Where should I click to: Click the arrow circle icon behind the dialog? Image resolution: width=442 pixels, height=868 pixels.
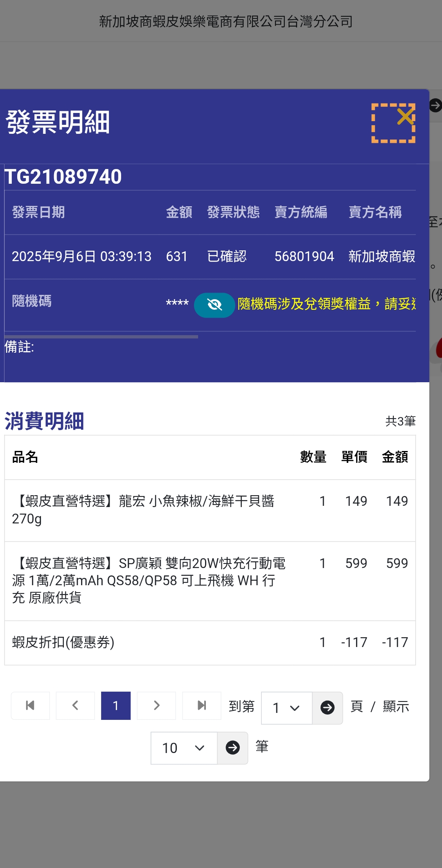(435, 106)
